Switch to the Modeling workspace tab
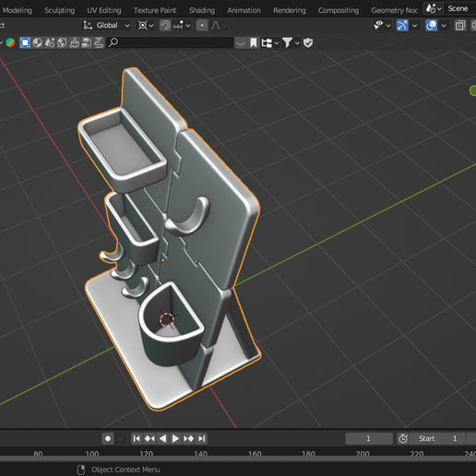Image resolution: width=476 pixels, height=476 pixels. [17, 10]
